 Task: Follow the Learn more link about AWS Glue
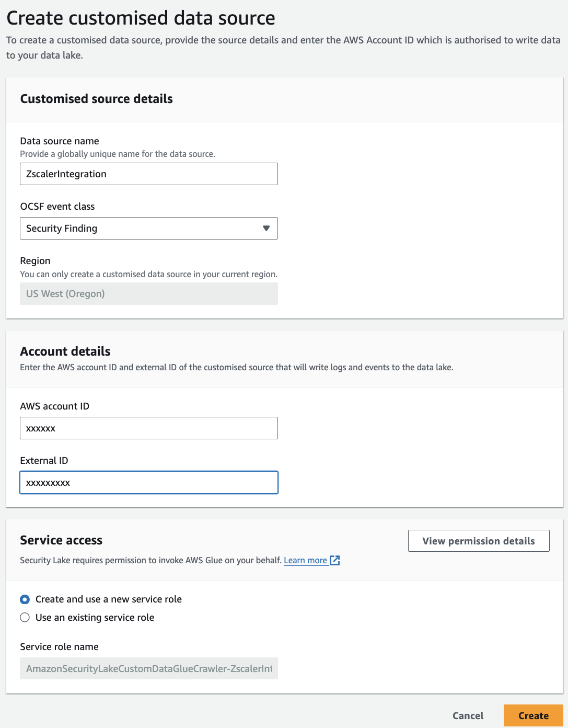(x=306, y=560)
